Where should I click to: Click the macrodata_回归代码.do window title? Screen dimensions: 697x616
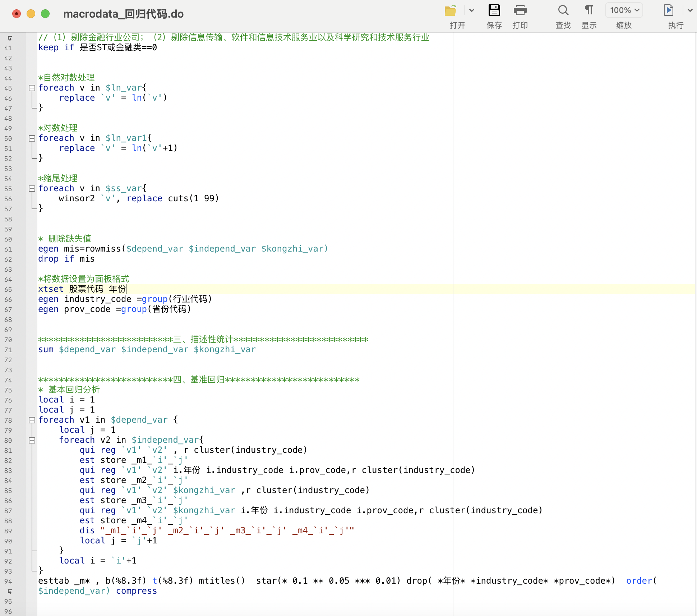coord(123,14)
